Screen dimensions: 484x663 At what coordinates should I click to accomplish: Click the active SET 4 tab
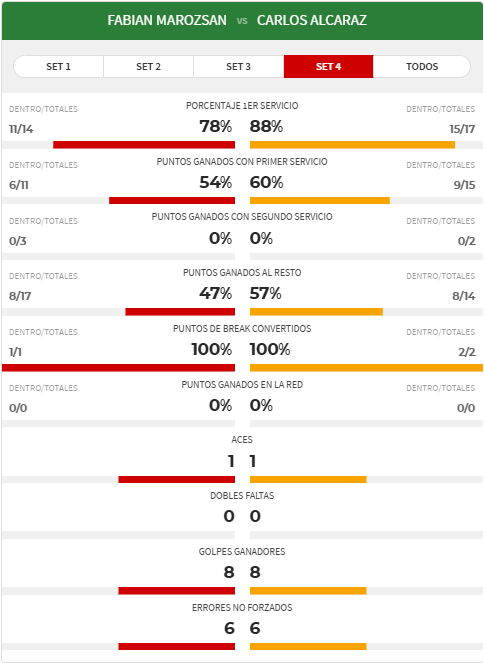(x=328, y=66)
